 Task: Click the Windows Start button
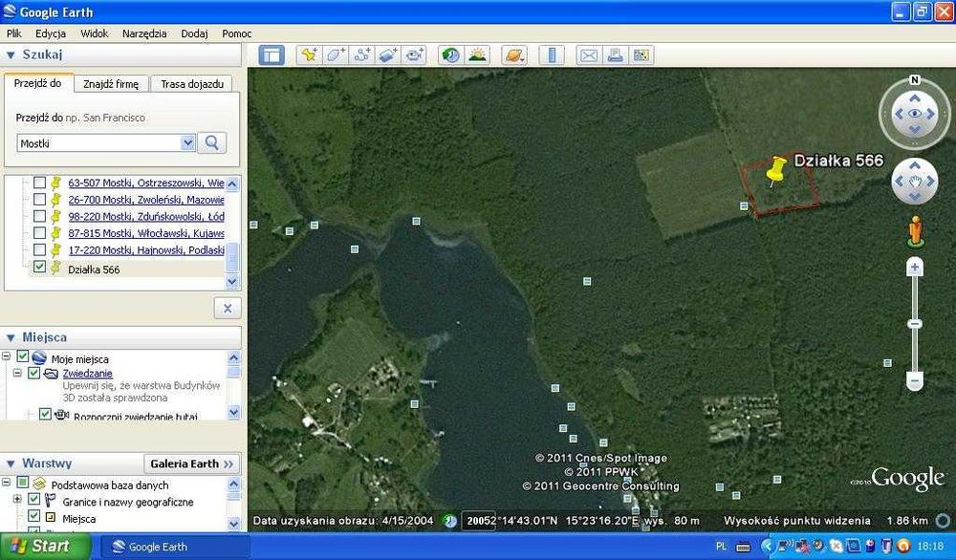coord(45,546)
